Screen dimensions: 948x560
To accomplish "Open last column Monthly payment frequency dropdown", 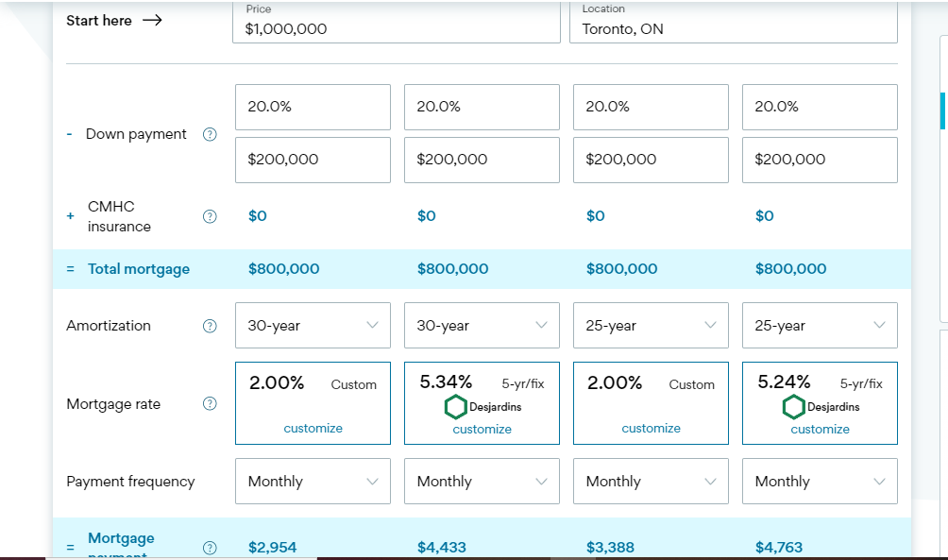I will pos(820,482).
